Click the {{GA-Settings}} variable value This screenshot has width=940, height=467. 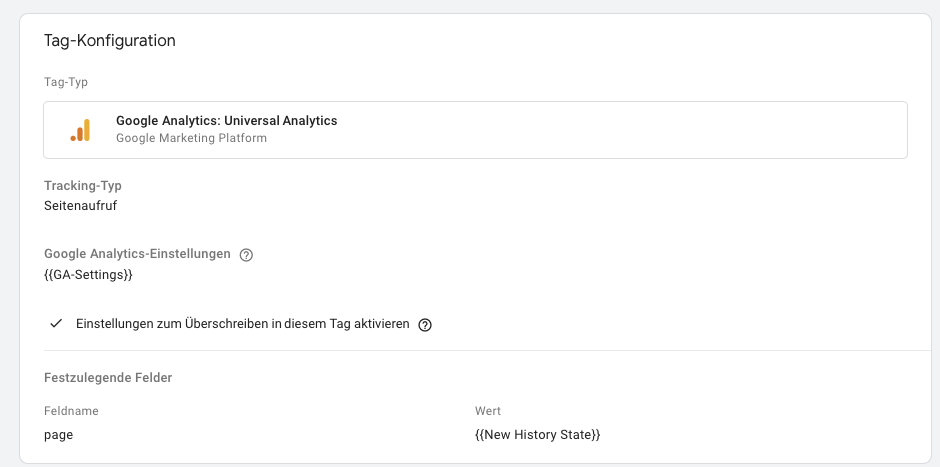coord(88,275)
